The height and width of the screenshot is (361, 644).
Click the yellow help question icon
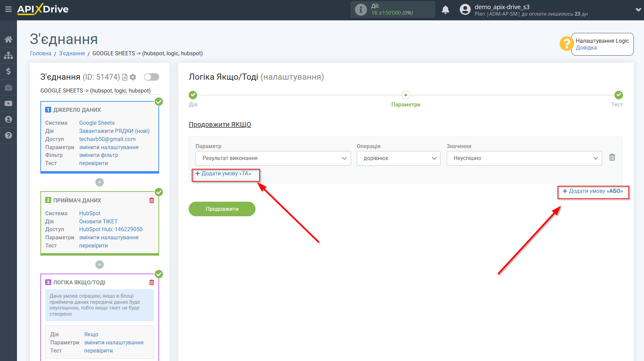566,44
